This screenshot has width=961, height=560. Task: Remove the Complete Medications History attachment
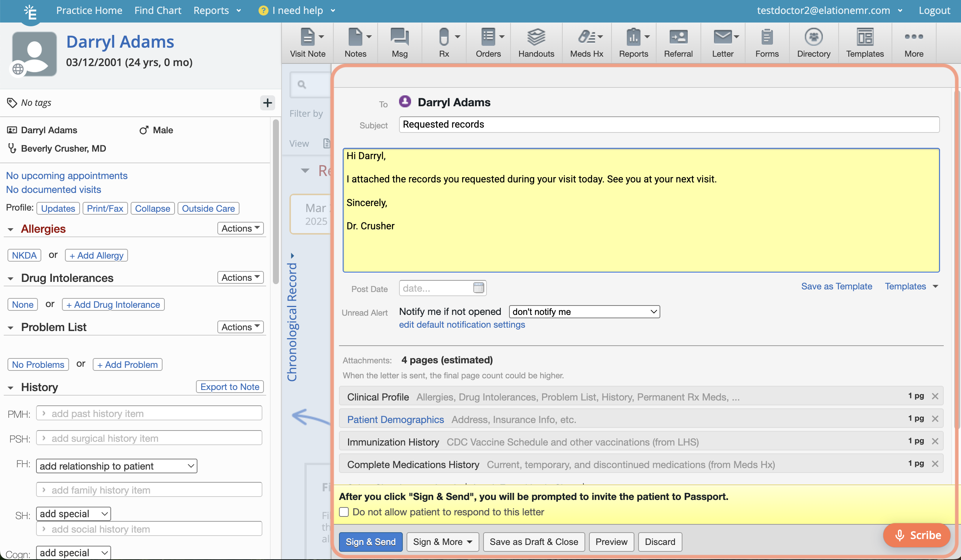pyautogui.click(x=935, y=464)
